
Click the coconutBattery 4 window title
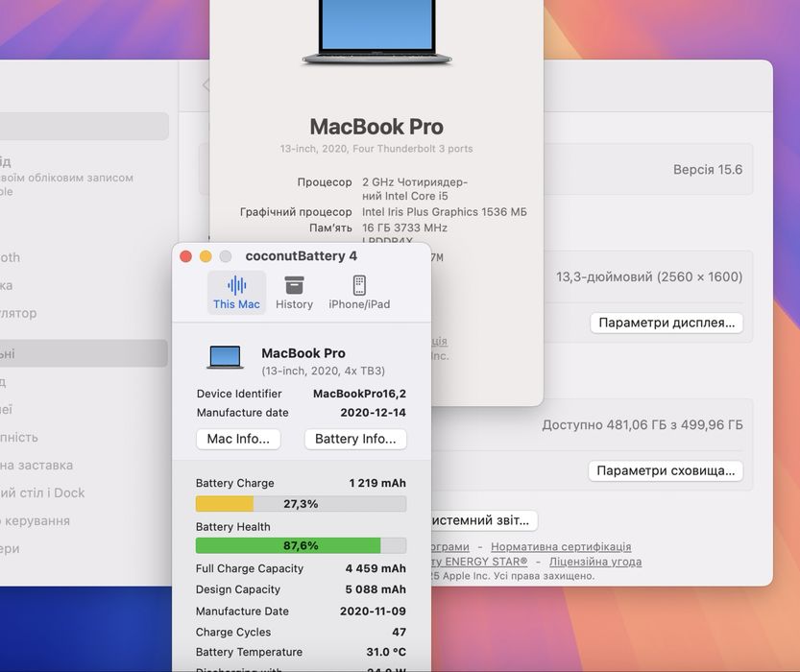pyautogui.click(x=301, y=256)
